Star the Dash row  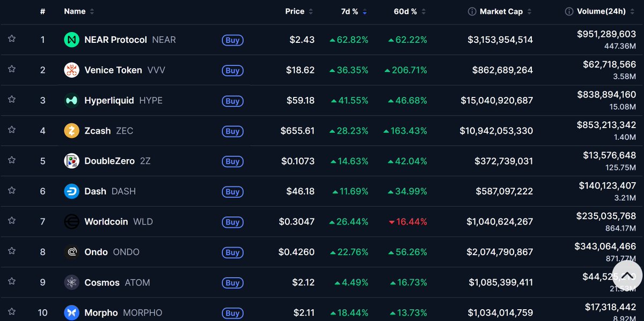click(x=11, y=190)
